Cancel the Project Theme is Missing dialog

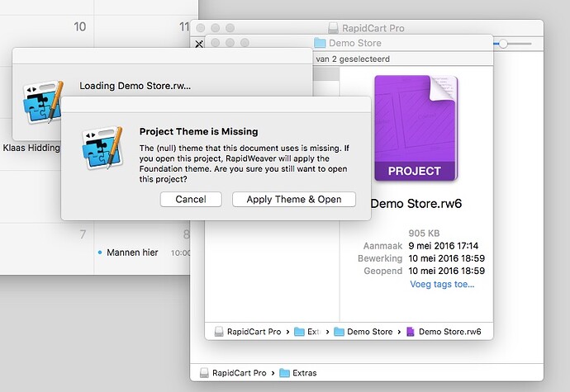[x=191, y=200]
